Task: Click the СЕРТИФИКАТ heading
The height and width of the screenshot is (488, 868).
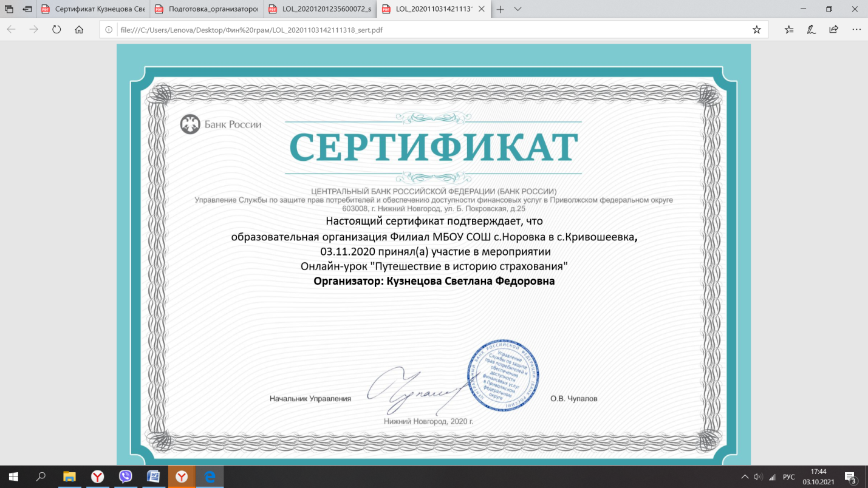Action: (434, 147)
